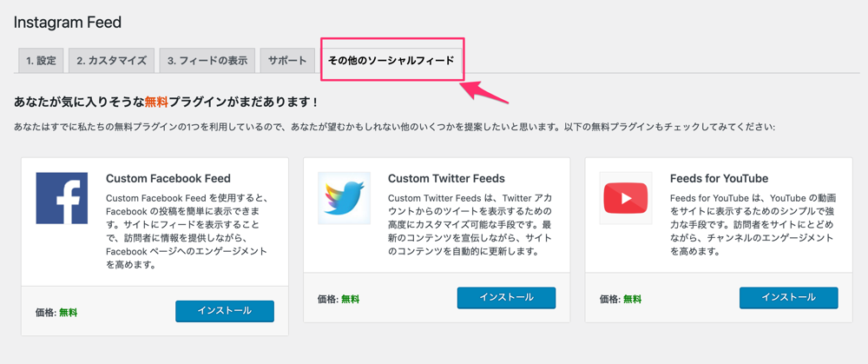Click the Facebook logo icon
868x364 pixels.
coord(62,198)
